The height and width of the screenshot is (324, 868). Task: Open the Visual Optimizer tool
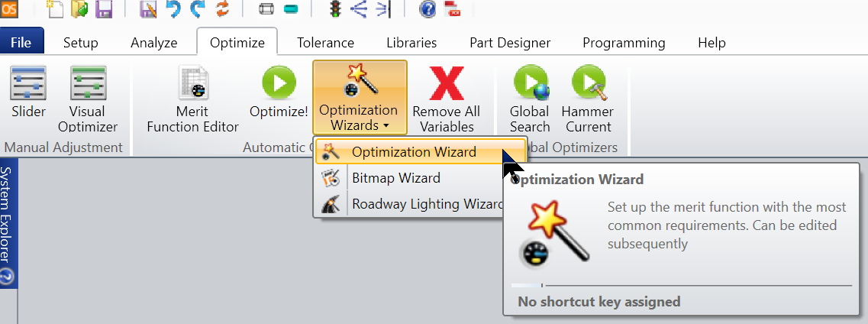point(88,99)
